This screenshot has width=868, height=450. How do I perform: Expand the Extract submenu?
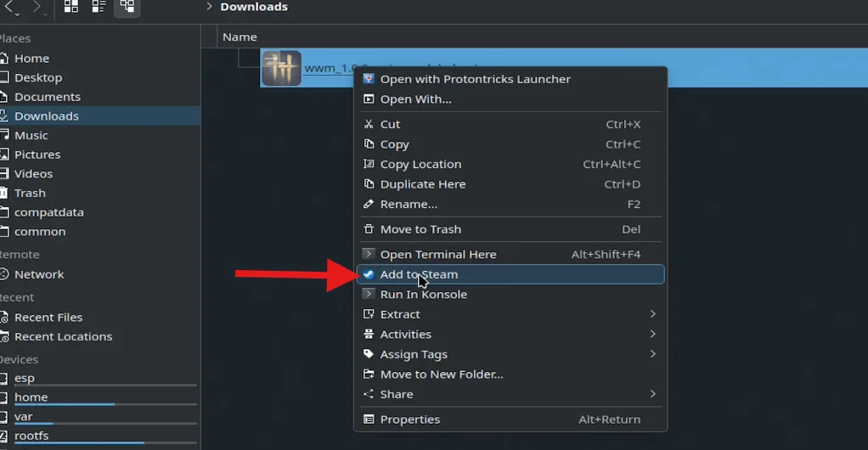coord(652,314)
